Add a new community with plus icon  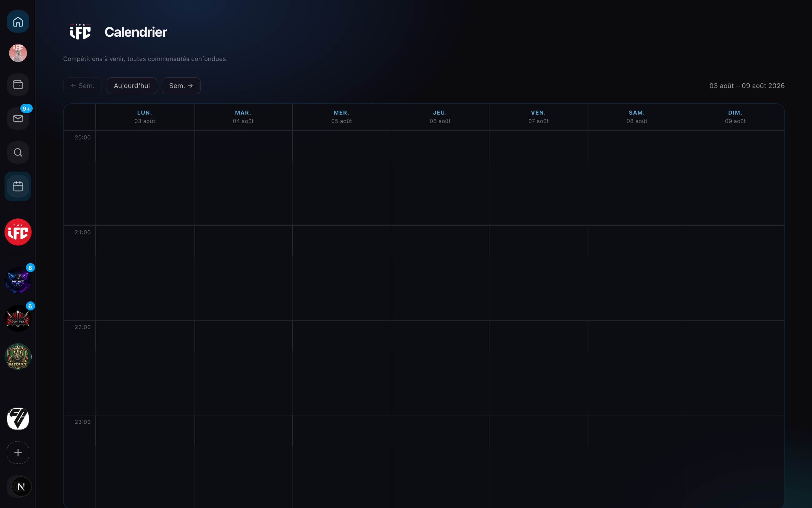(x=18, y=453)
